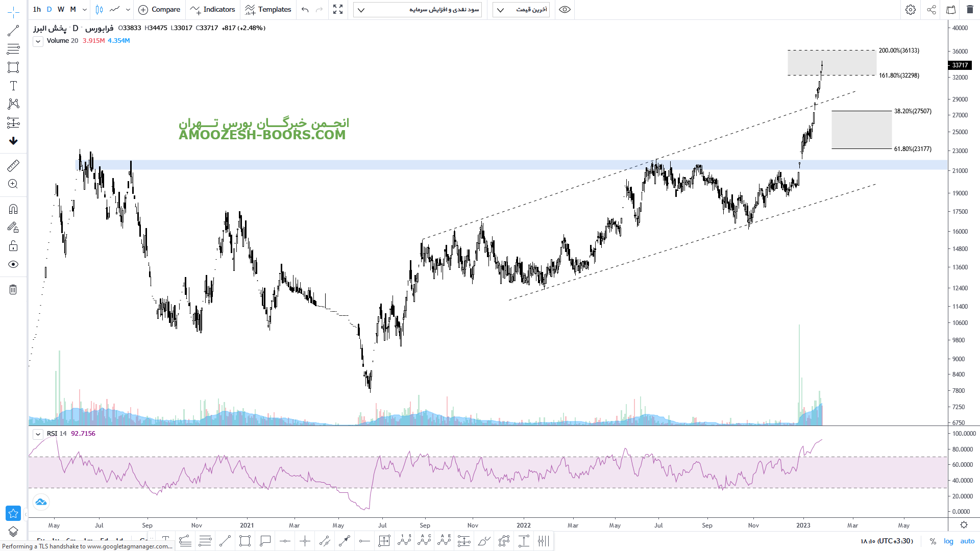Image resolution: width=980 pixels, height=551 pixels.
Task: Enable the magnet snap mode
Action: (13, 209)
